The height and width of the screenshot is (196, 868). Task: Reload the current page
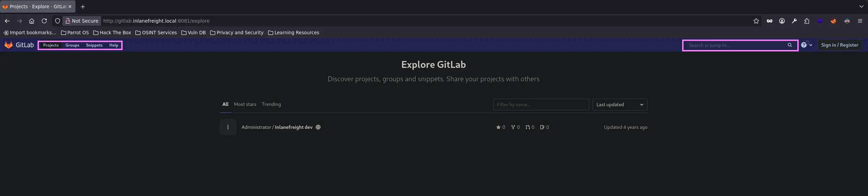pos(44,21)
